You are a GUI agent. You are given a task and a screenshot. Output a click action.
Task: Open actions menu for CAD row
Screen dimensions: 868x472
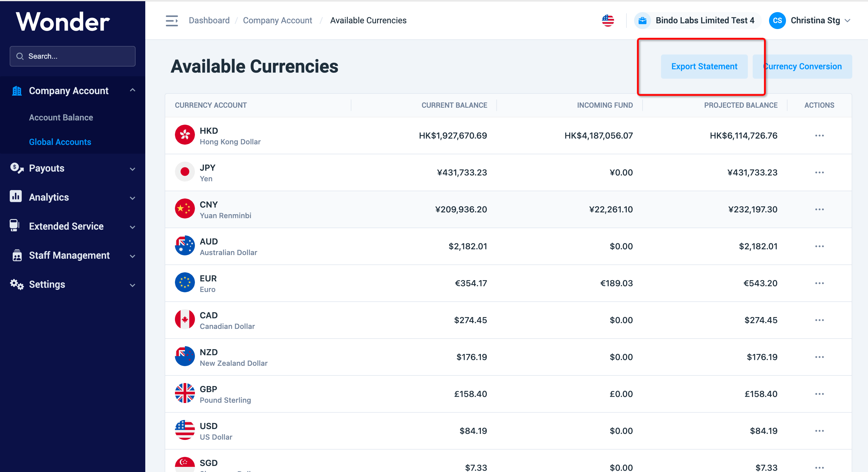819,320
